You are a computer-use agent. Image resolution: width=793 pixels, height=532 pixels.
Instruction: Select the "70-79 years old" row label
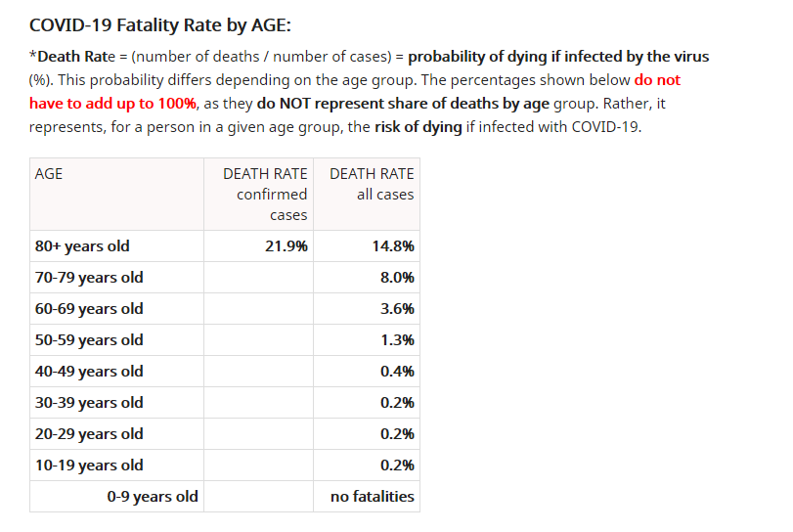tap(89, 278)
